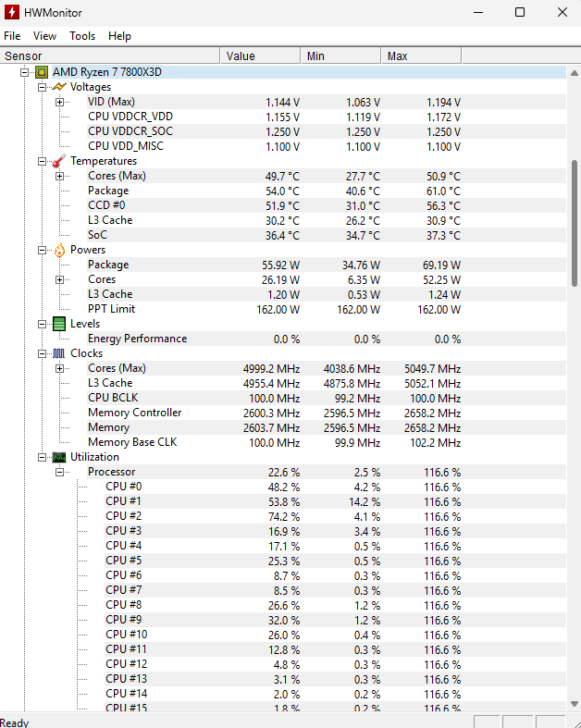This screenshot has width=581, height=728.
Task: Expand Cores (Max) under Temperatures
Action: coord(59,176)
